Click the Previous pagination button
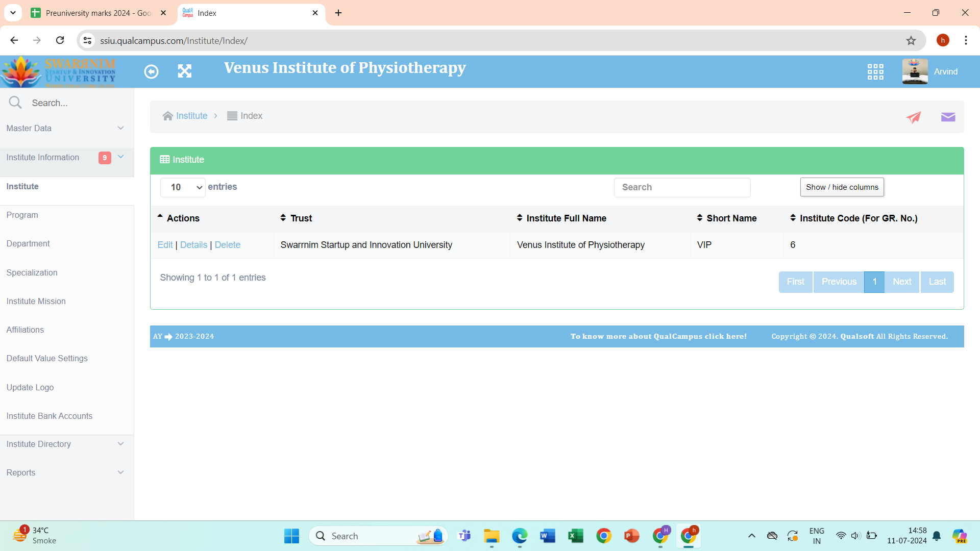 (x=839, y=282)
